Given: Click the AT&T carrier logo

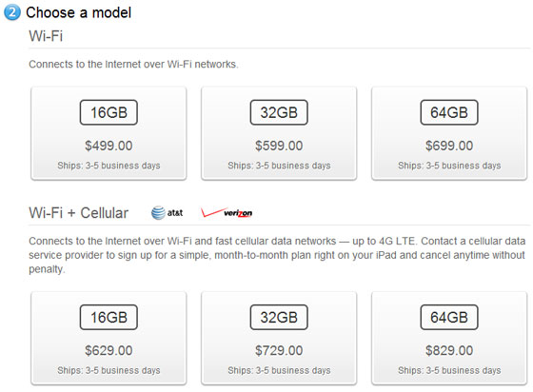Looking at the screenshot, I should point(167,213).
